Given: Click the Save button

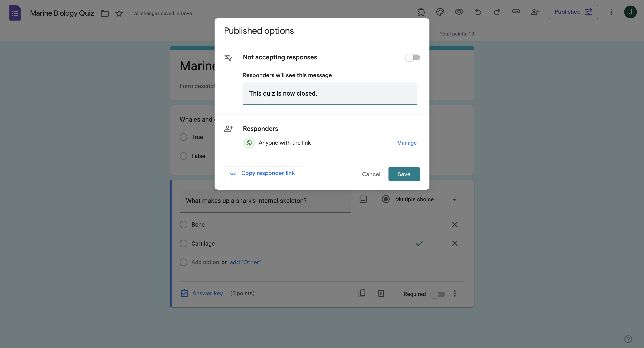Looking at the screenshot, I should coord(404,174).
